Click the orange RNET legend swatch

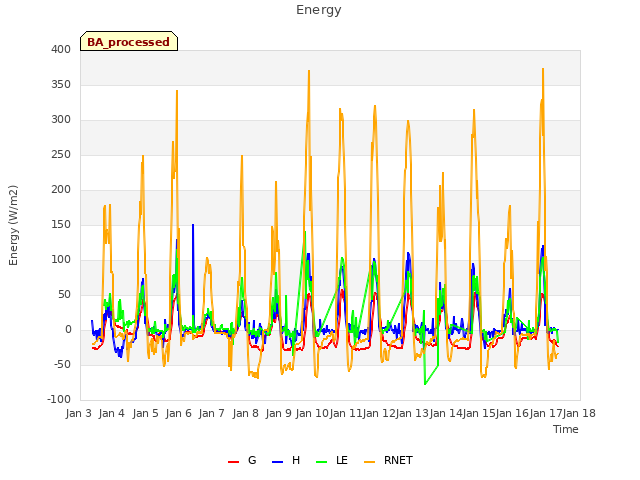point(369,462)
